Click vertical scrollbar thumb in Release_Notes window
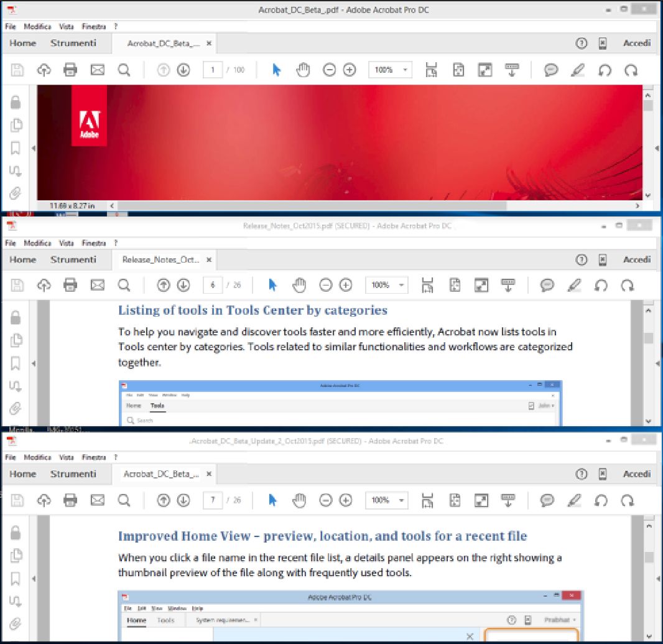This screenshot has height=644, width=663. 648,338
